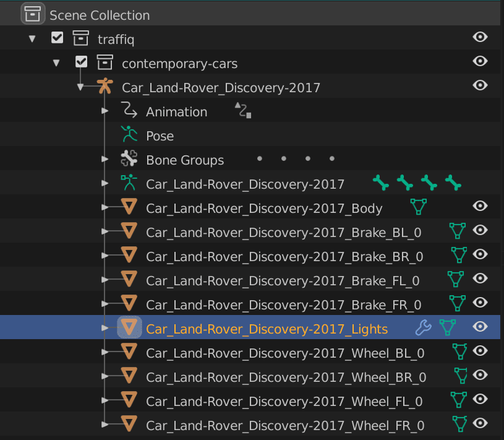Expand the Car_Land-Rover_Discovery-2017_Lights object
This screenshot has height=440, width=504.
[105, 328]
